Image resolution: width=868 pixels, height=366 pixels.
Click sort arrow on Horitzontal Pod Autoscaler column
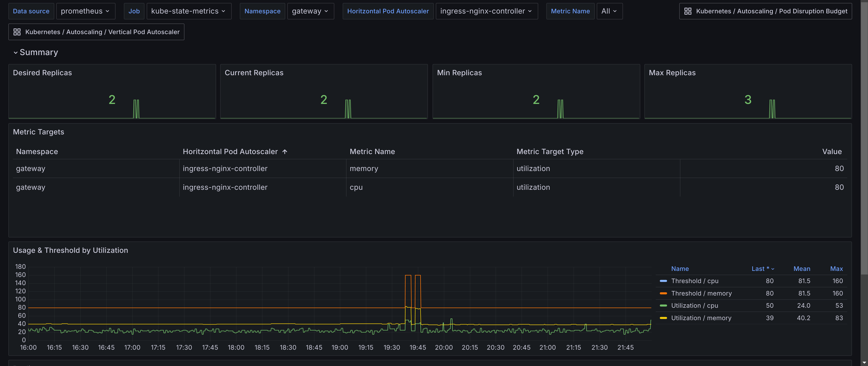[285, 152]
